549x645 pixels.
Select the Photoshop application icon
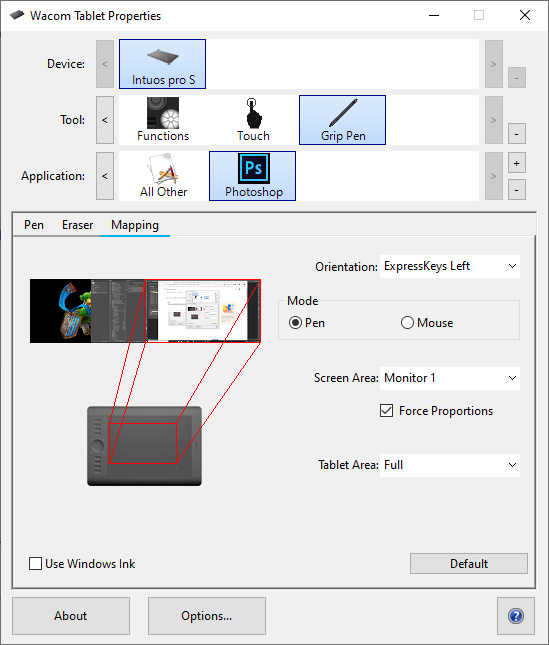(x=252, y=176)
